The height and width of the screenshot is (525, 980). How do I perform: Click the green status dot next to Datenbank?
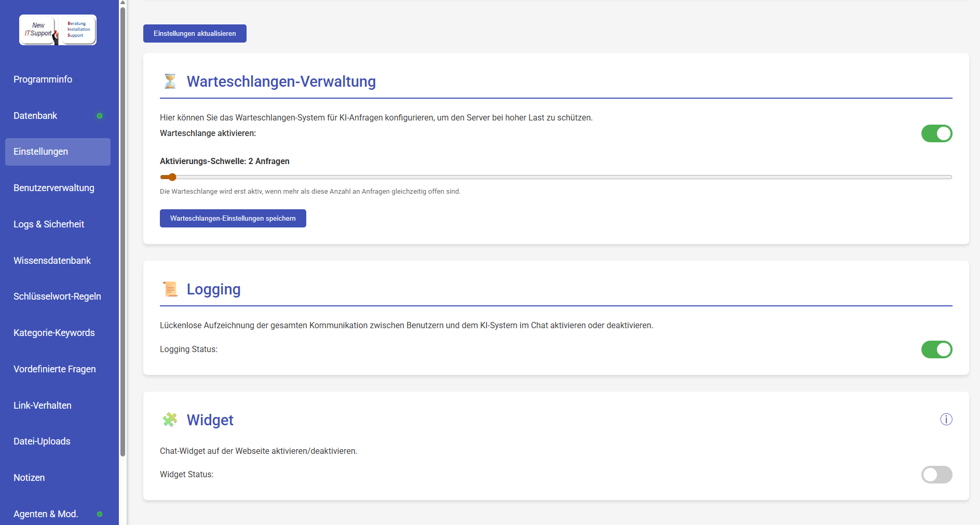100,116
